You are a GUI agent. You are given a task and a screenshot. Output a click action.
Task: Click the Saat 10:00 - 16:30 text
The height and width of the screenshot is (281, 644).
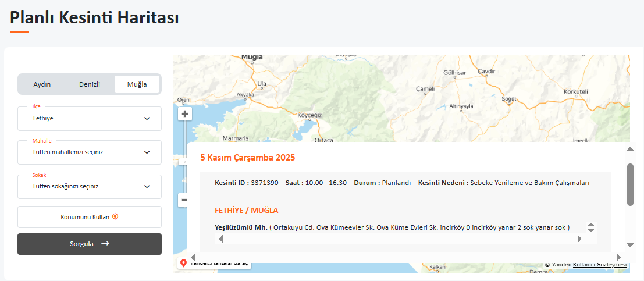click(316, 183)
